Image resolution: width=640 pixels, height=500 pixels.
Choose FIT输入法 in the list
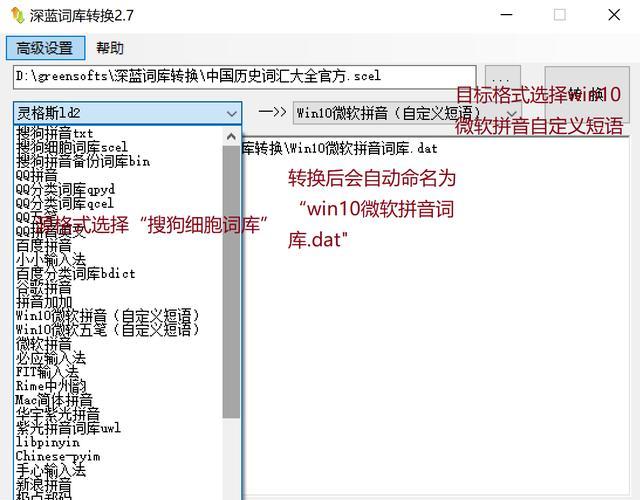point(47,372)
